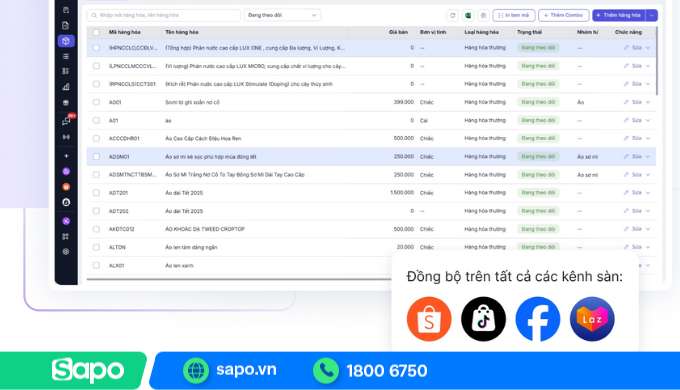Click the 'In tem mã' button
This screenshot has width=680, height=390.
514,15
